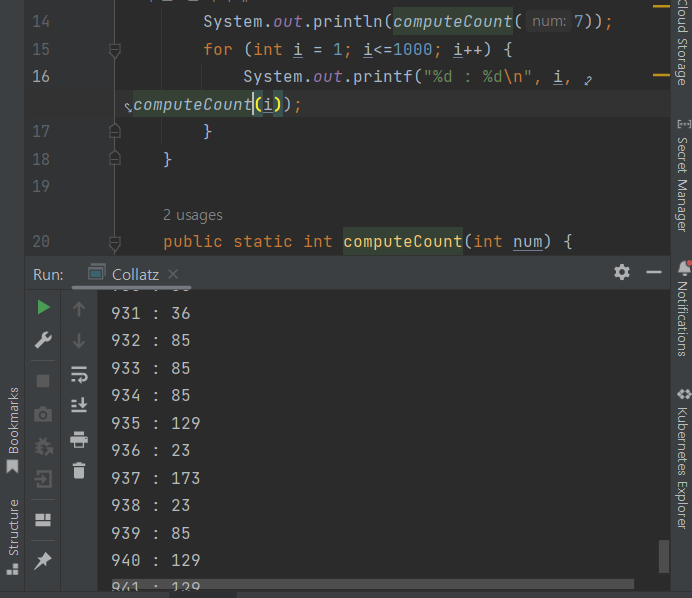Close the Collatz run tab
Image resolution: width=692 pixels, height=598 pixels.
coord(173,275)
